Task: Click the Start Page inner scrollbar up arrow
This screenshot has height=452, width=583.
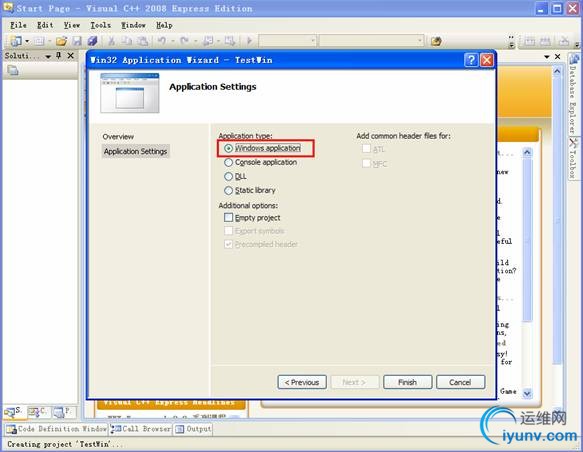Action: click(528, 152)
